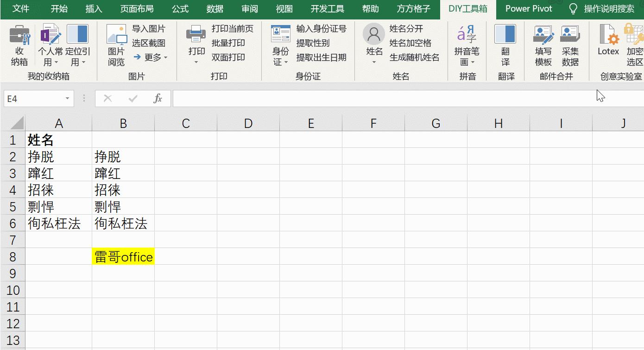Click the 姓名 person avatar icon
This screenshot has width=644, height=350.
(x=374, y=34)
